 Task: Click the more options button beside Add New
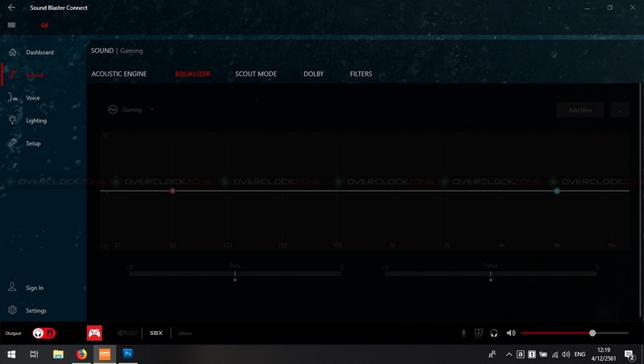pyautogui.click(x=620, y=110)
